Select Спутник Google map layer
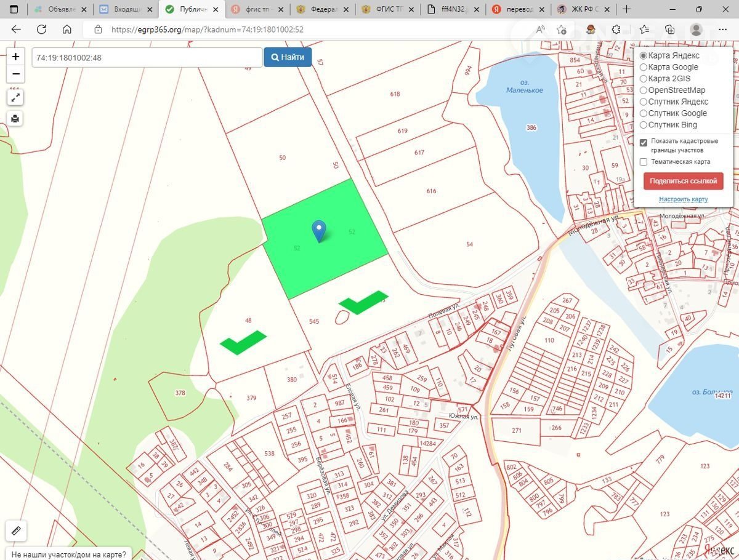 point(644,113)
